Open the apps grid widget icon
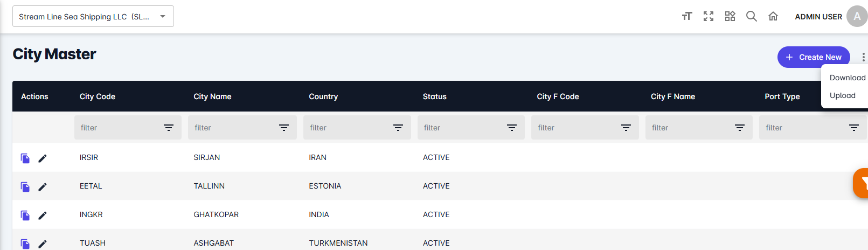 730,16
